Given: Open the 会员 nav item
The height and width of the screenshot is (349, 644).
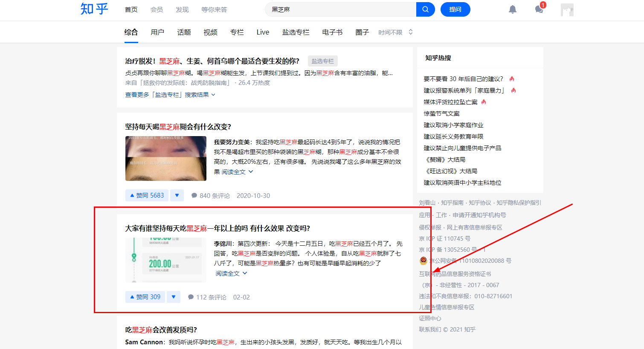Looking at the screenshot, I should 157,9.
